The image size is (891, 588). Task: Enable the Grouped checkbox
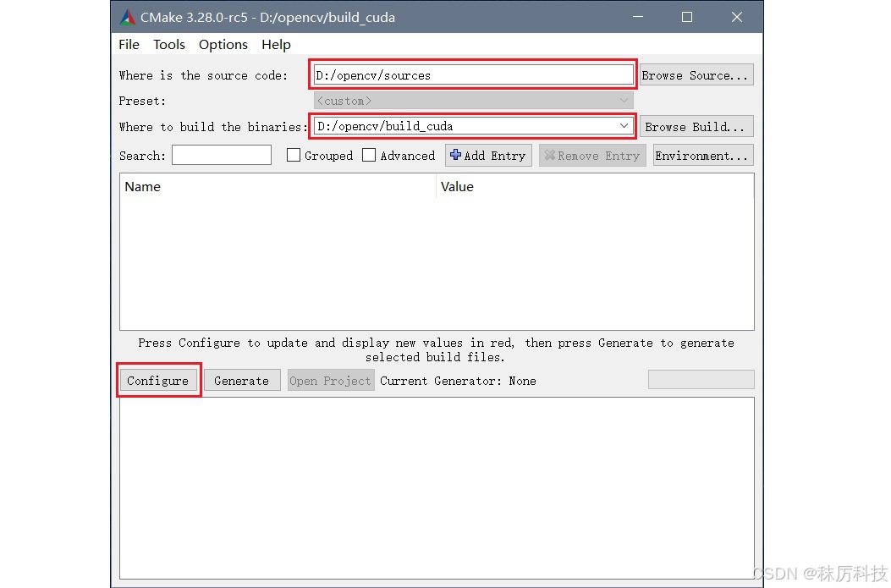pos(294,155)
